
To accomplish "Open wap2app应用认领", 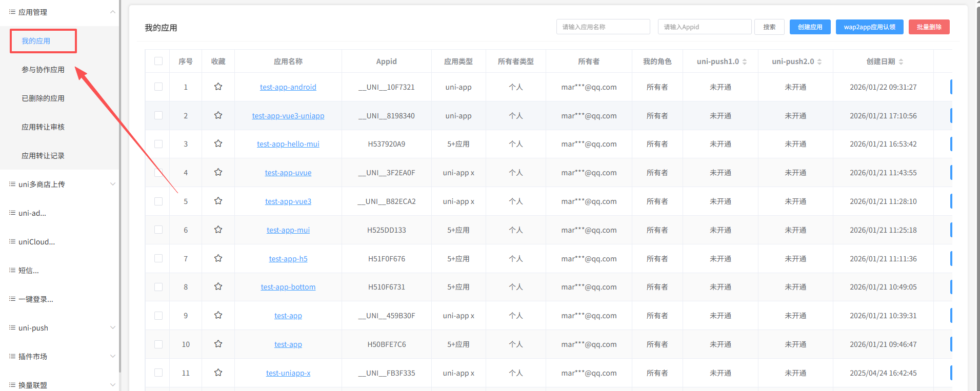I will click(x=870, y=27).
